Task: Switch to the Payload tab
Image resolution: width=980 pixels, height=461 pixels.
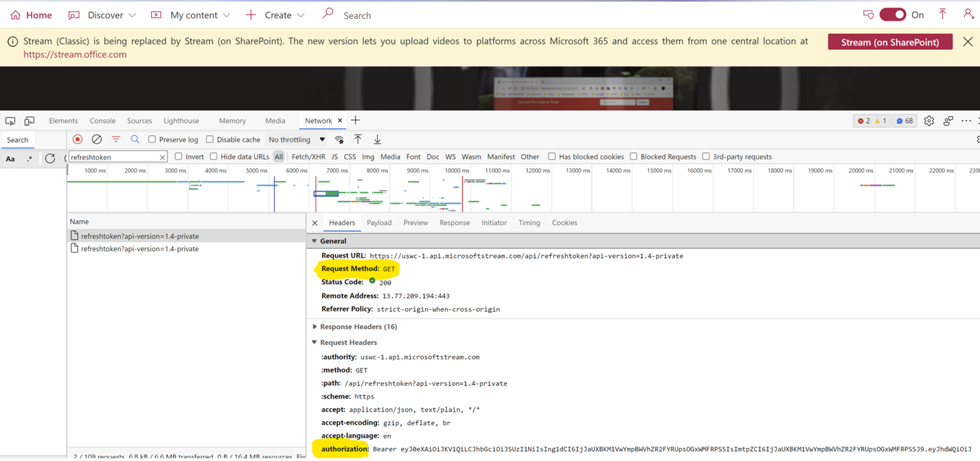Action: click(379, 223)
